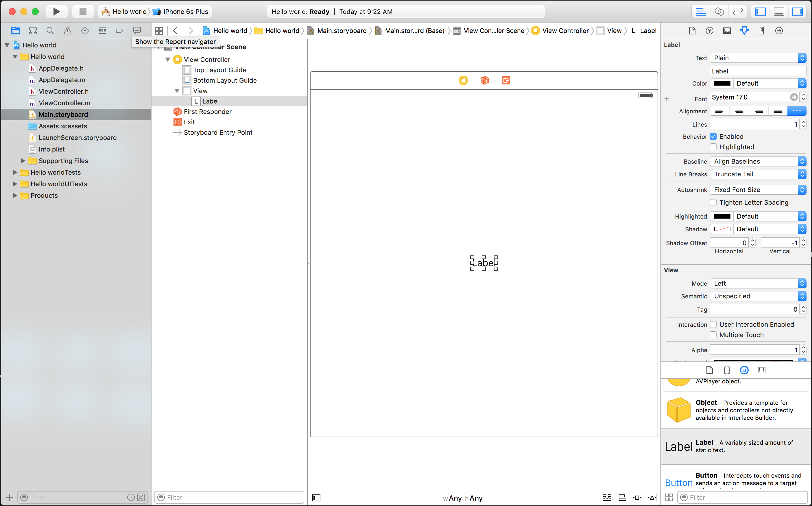Open the Line Breaks dropdown
The image size is (812, 506).
click(758, 174)
